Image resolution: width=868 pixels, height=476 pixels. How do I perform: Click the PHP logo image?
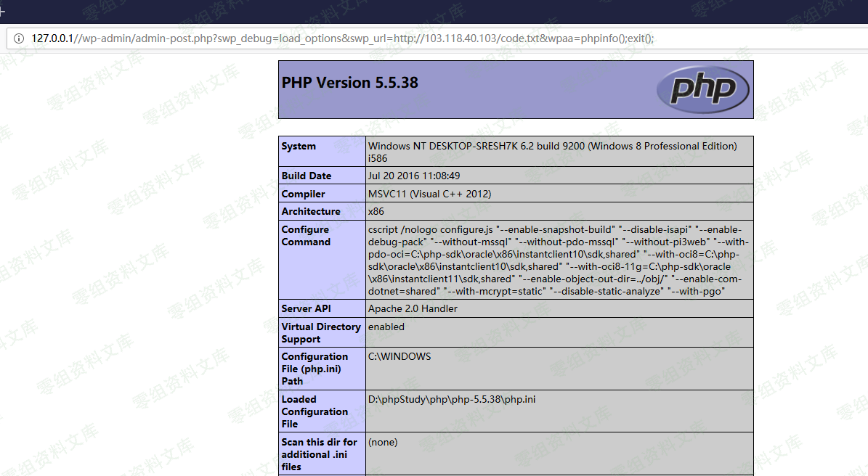coord(702,89)
